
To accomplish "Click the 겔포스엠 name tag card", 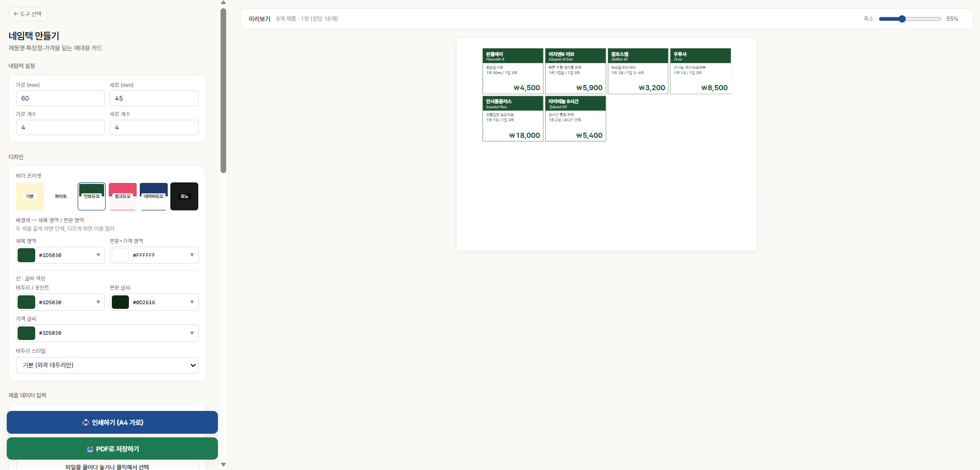I will [638, 71].
